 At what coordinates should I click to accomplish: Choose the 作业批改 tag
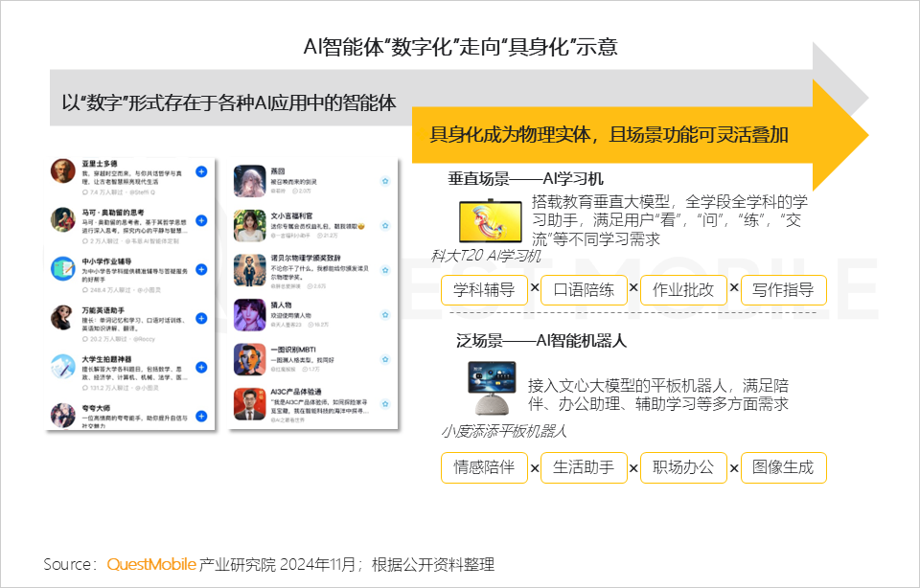click(x=683, y=290)
